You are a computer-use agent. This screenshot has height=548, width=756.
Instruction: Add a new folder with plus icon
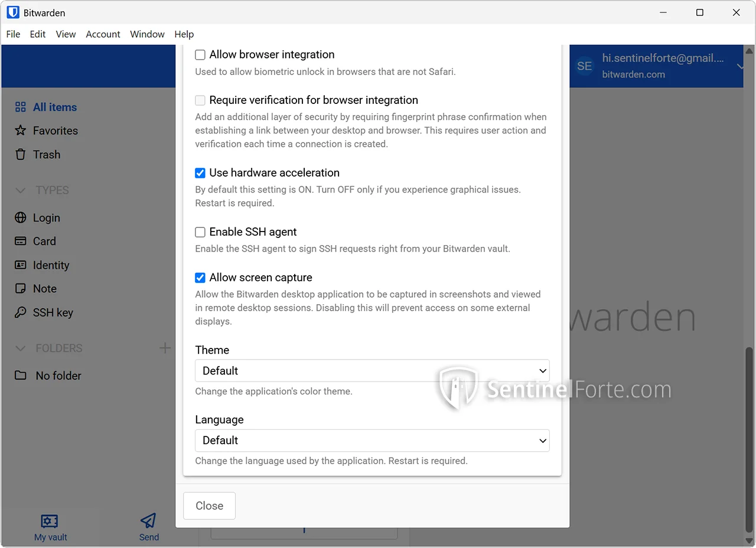pyautogui.click(x=165, y=348)
